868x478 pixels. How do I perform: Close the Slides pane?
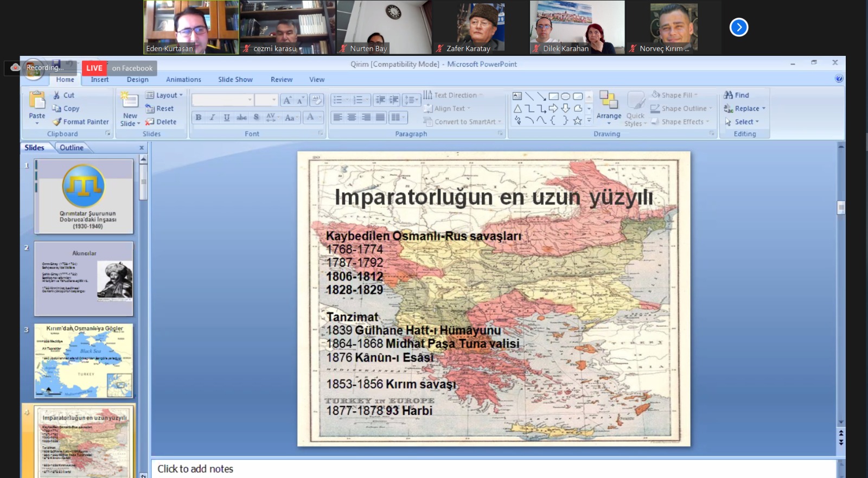point(142,148)
